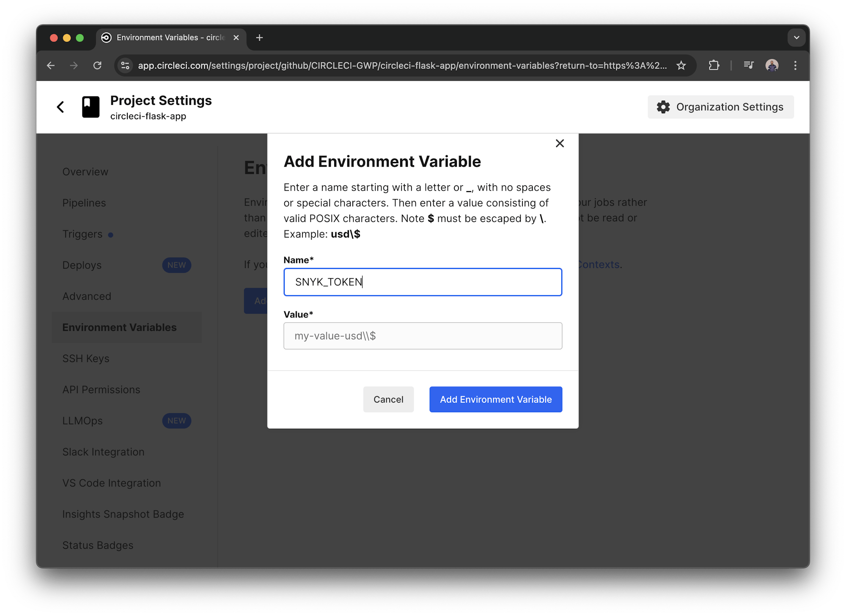Open the media controls icon in the toolbar

click(x=748, y=65)
